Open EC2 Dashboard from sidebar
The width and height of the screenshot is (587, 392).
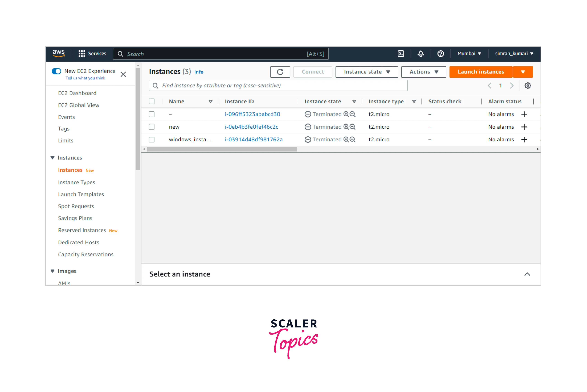[x=77, y=93]
